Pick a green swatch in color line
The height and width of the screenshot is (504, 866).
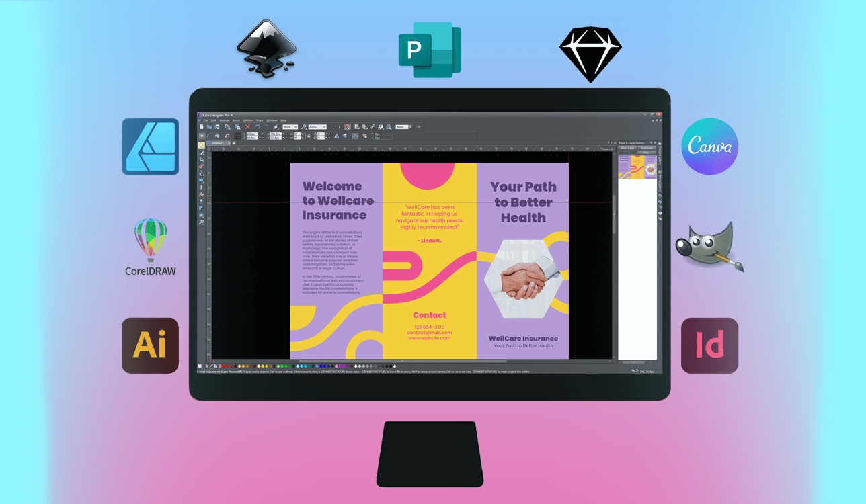(282, 366)
